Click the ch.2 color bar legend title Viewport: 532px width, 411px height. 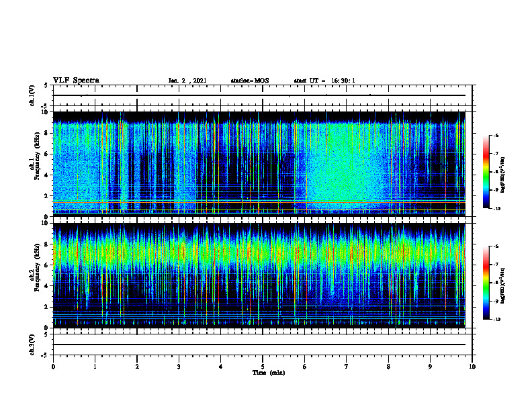click(x=503, y=285)
